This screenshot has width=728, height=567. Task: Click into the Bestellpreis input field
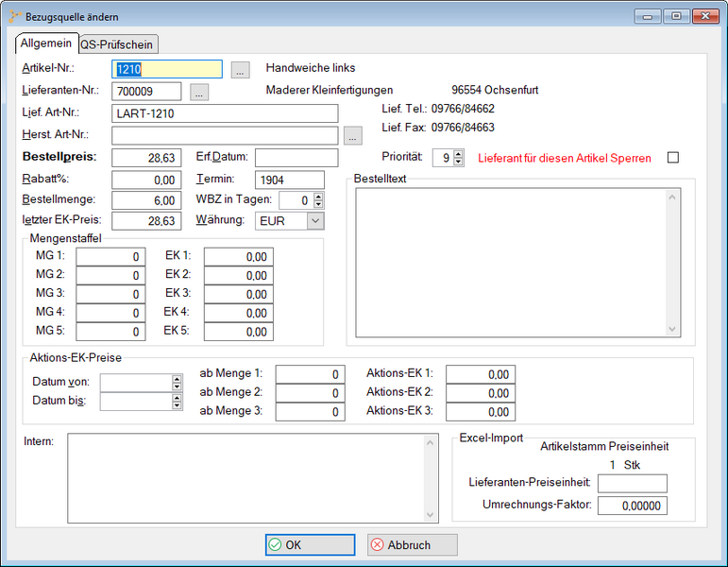146,158
